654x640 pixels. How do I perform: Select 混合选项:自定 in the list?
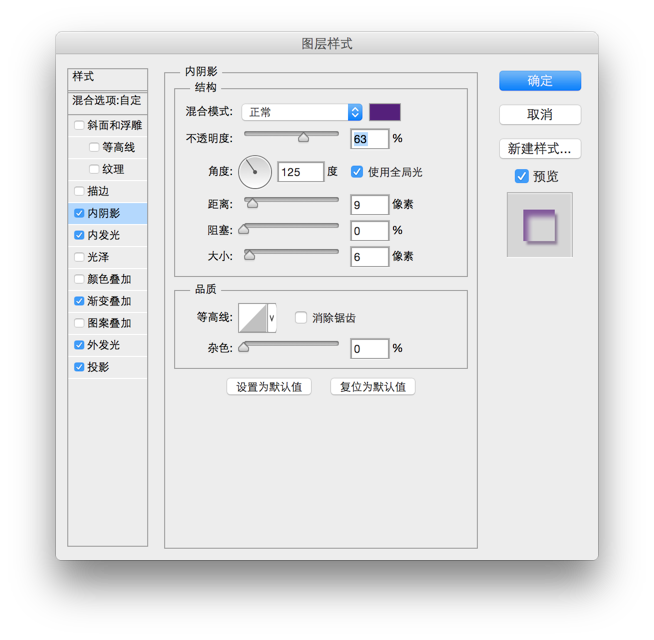[x=108, y=102]
